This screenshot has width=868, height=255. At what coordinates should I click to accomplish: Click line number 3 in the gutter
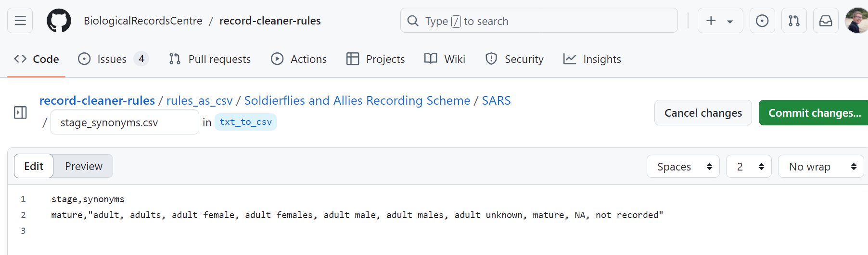[23, 231]
